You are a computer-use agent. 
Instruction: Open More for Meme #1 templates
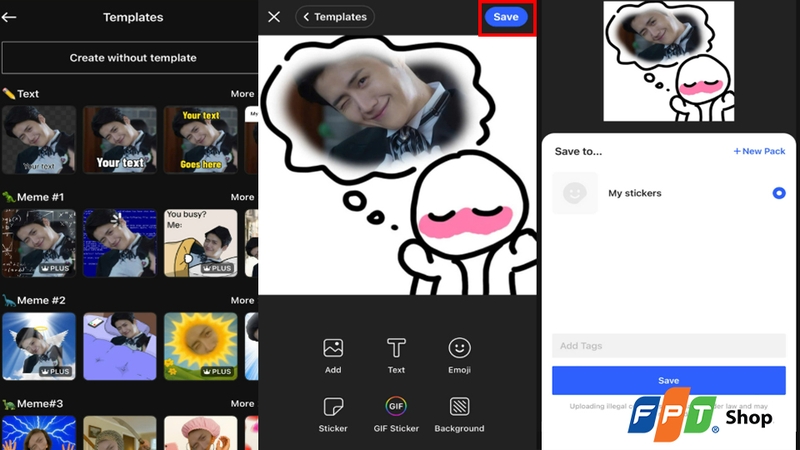click(x=242, y=197)
